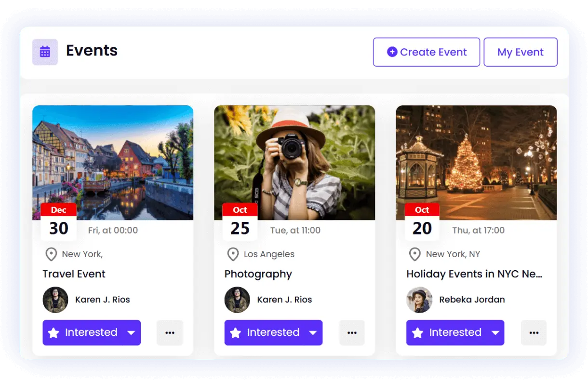This screenshot has height=386, width=588.
Task: Click the location pin next to New York, NY
Action: [414, 254]
